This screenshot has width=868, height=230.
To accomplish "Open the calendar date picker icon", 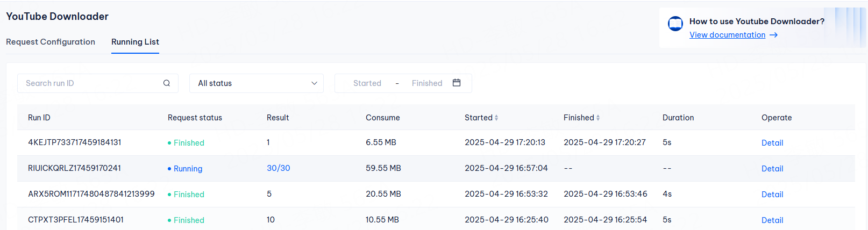I will 457,83.
